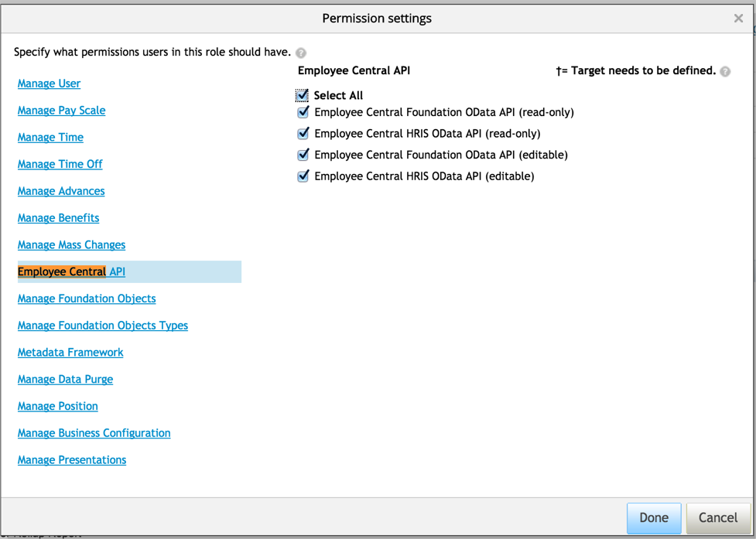The height and width of the screenshot is (539, 756).
Task: Select Manage Benefits category
Action: click(58, 218)
